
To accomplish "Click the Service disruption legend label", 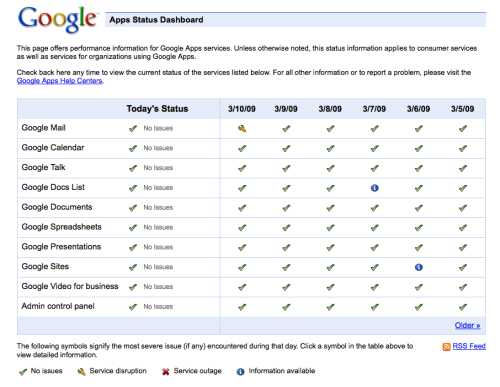I will coord(118,371).
